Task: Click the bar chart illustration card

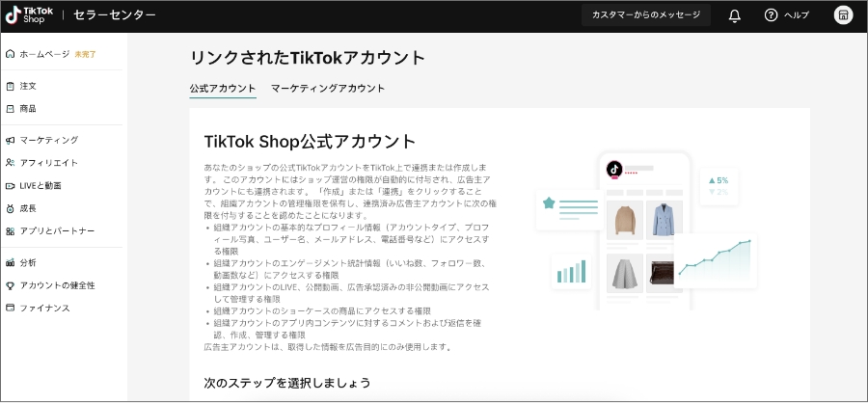Action: pyautogui.click(x=571, y=271)
